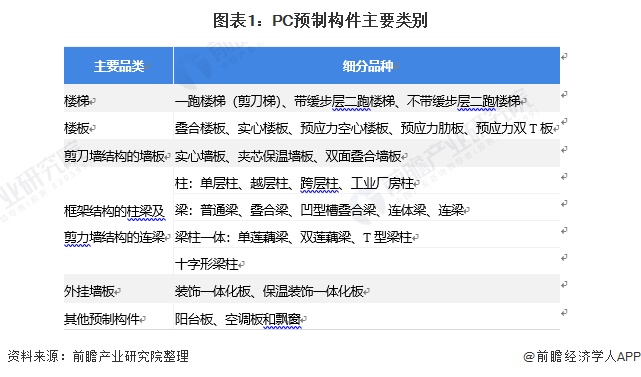Click the 主要品类 header cell
Screen dimensions: 641x377
119,65
